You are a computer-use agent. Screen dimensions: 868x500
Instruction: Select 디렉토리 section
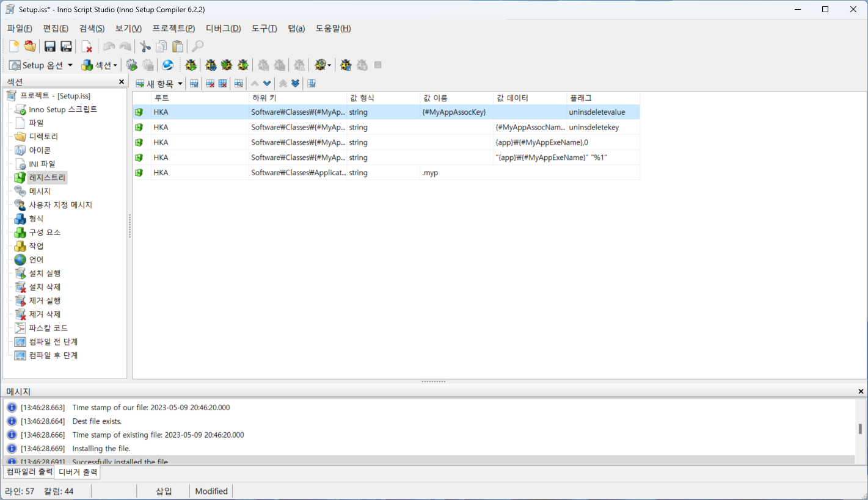tap(43, 137)
